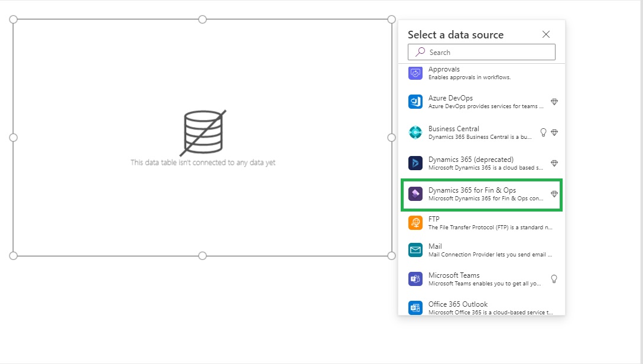Select the FTP data source entry
The width and height of the screenshot is (643, 364).
(482, 223)
